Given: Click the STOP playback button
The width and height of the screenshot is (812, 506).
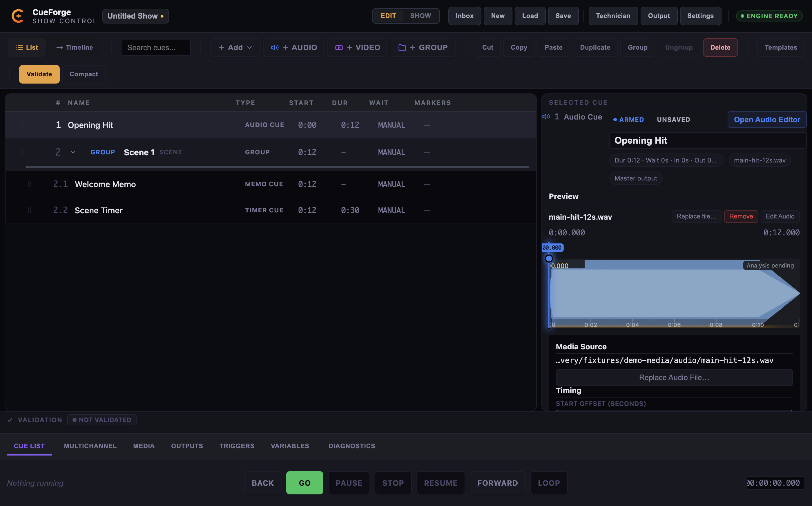Looking at the screenshot, I should tap(393, 483).
